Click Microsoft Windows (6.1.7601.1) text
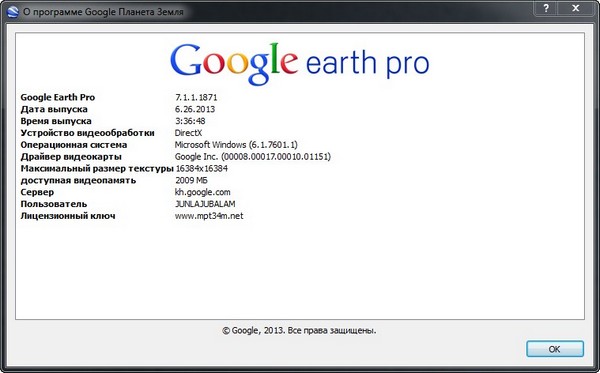 (x=236, y=145)
